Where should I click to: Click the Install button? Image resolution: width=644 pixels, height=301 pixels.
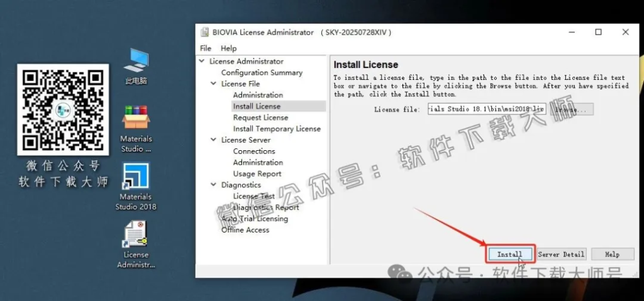point(509,254)
